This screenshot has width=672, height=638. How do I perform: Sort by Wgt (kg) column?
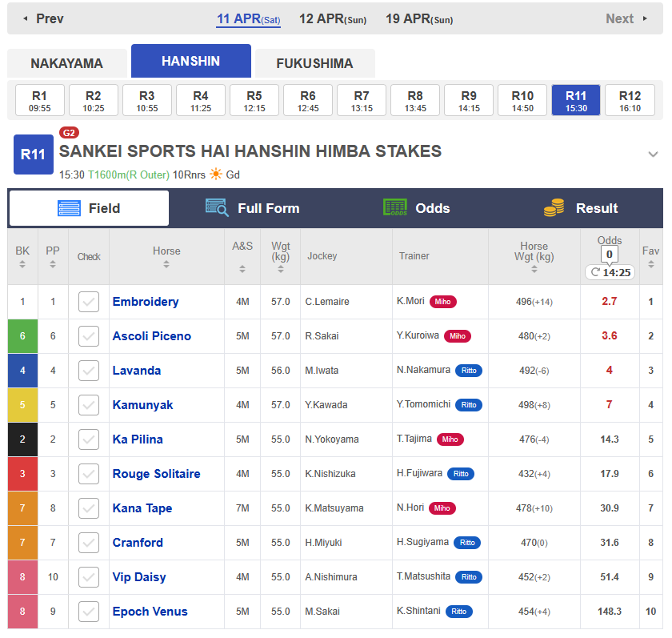click(x=281, y=269)
